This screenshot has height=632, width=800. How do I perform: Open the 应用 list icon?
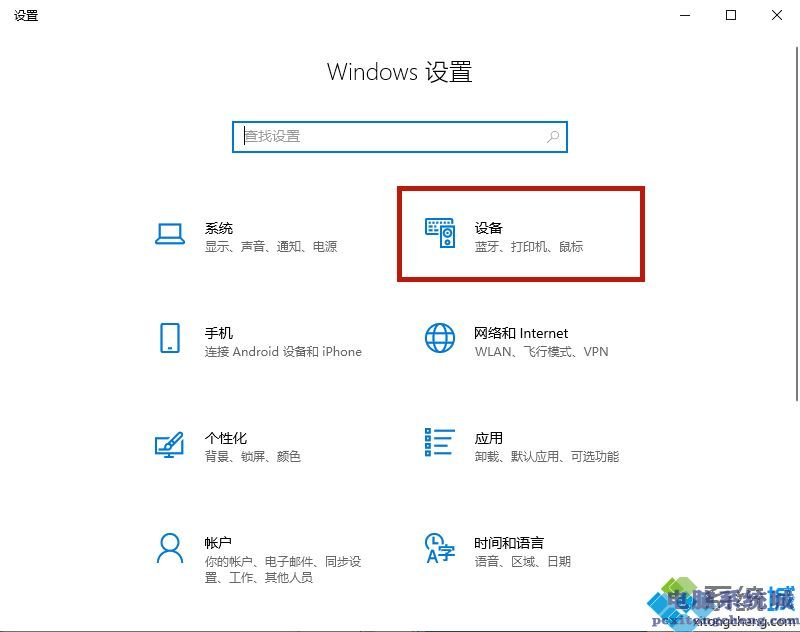click(x=439, y=442)
